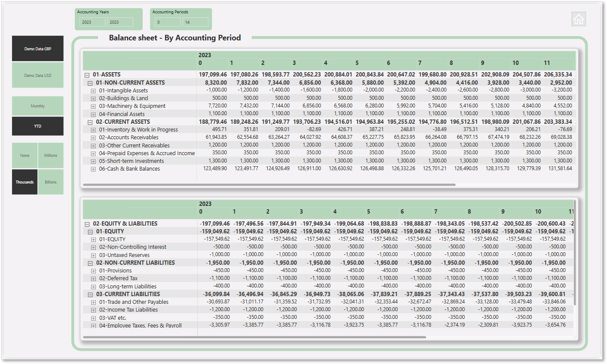Choose the YTD view
The width and height of the screenshot is (607, 364).
38,126
